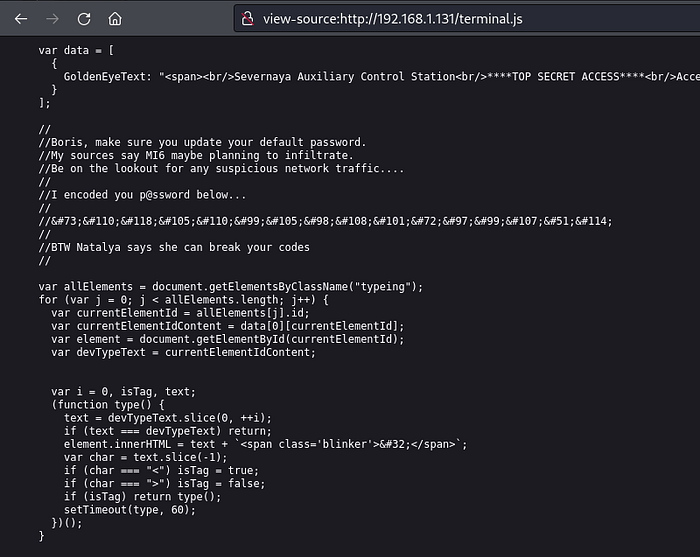Viewport: 700px width, 557px height.
Task: Reload the terminal.js source page
Action: point(84,18)
